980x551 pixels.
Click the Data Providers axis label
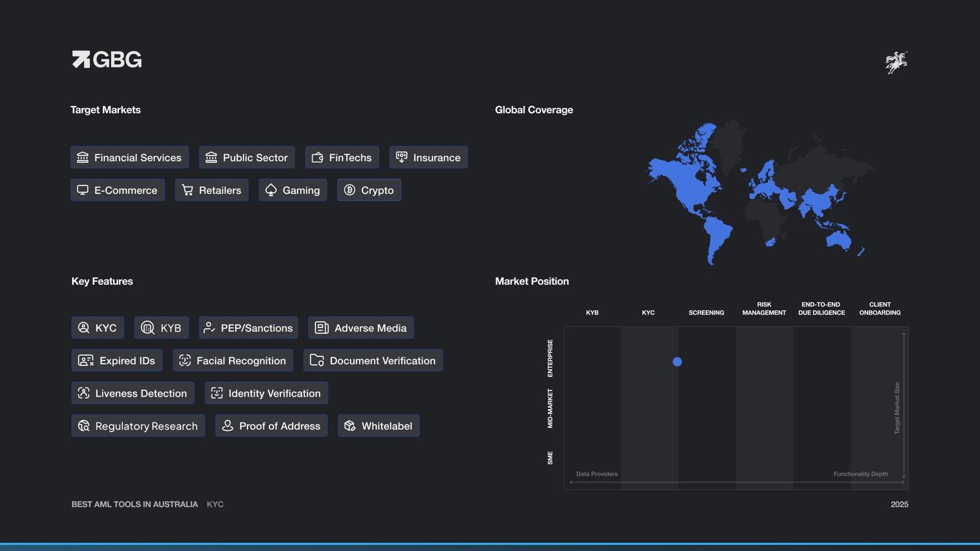pos(597,474)
